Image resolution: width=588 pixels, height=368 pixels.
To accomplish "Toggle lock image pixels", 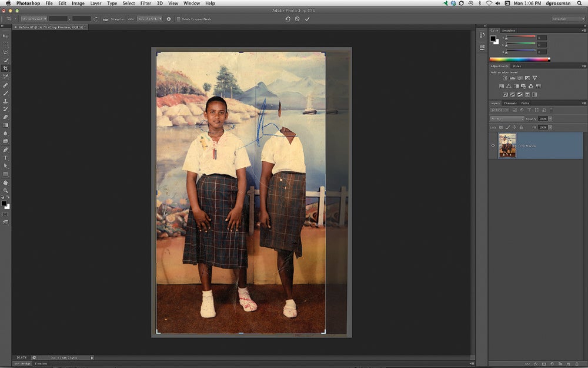I will click(507, 128).
